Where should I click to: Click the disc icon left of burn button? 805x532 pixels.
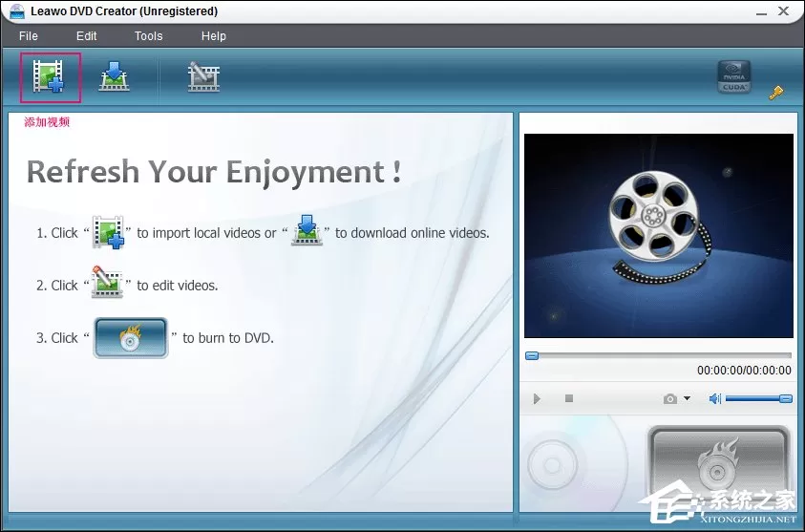552,465
